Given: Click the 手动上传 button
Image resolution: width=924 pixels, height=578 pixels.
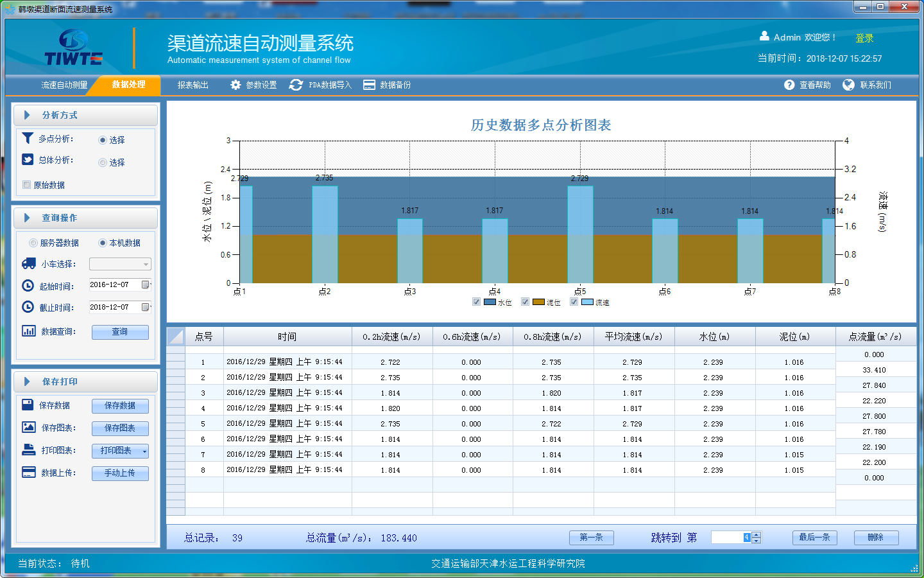Looking at the screenshot, I should [x=120, y=473].
